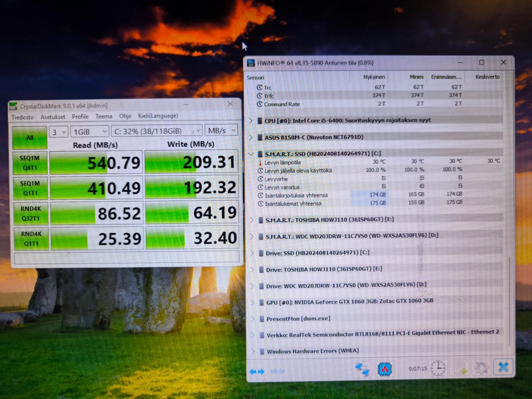Click the icon beside Isäntälukemat yhteensä
Image resolution: width=532 pixels, height=399 pixels.
260,203
